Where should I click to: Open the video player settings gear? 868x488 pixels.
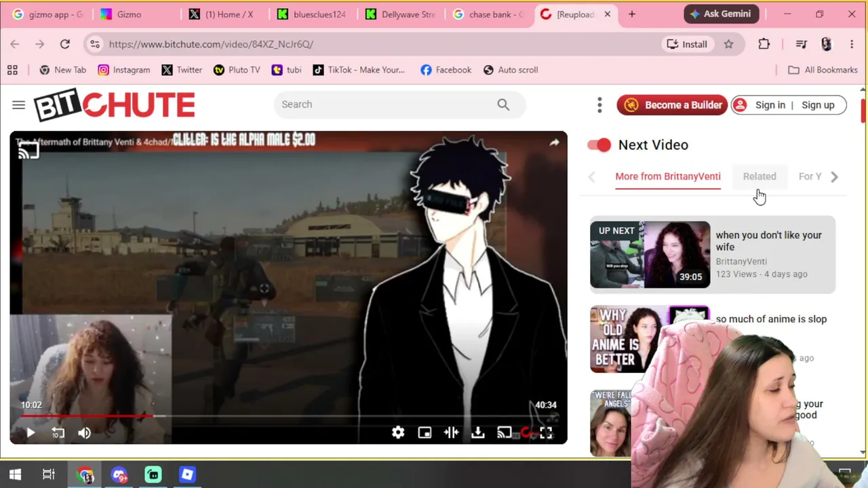click(398, 433)
